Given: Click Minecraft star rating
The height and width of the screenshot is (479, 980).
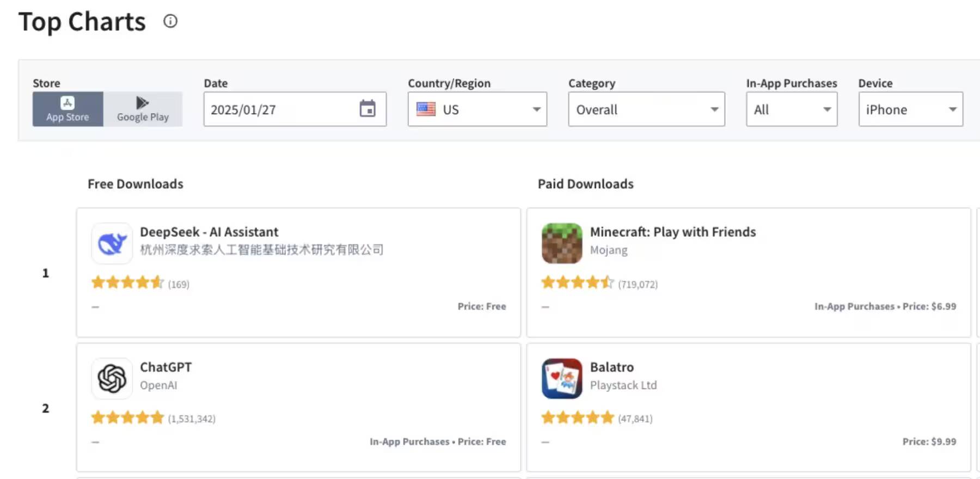Looking at the screenshot, I should click(578, 283).
